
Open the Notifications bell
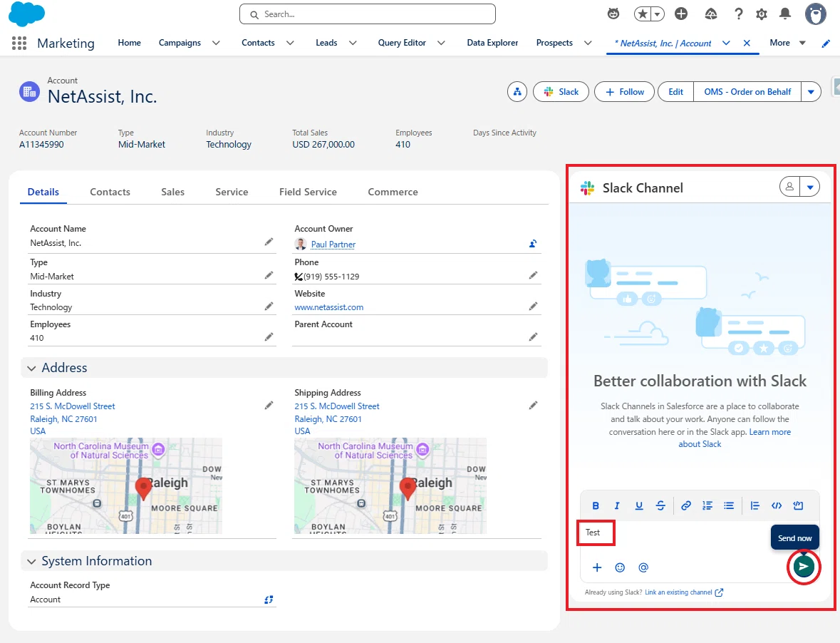tap(785, 14)
